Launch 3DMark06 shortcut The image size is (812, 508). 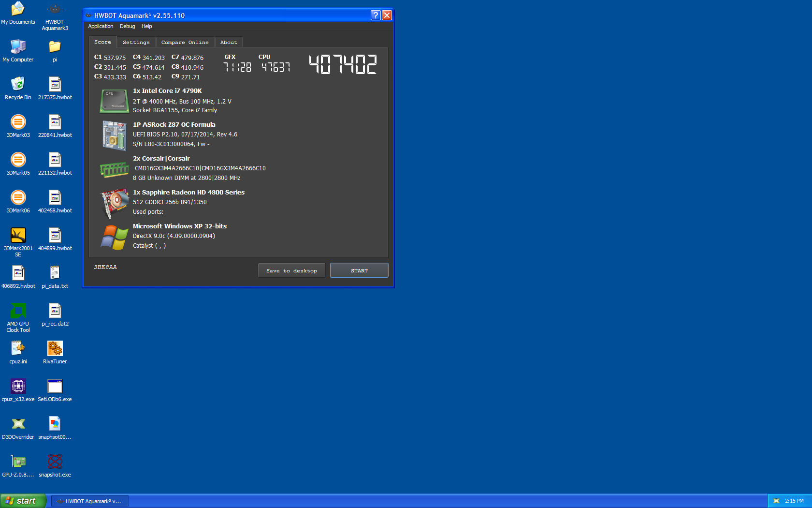[18, 202]
